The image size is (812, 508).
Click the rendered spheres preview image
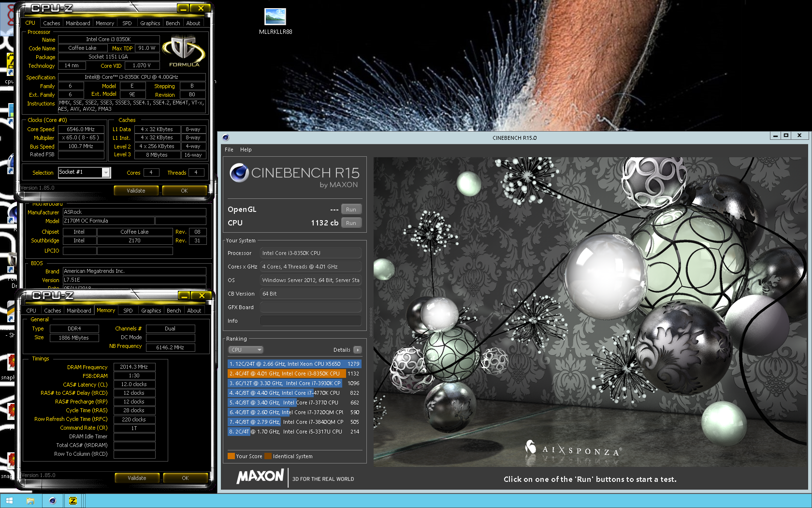[589, 312]
